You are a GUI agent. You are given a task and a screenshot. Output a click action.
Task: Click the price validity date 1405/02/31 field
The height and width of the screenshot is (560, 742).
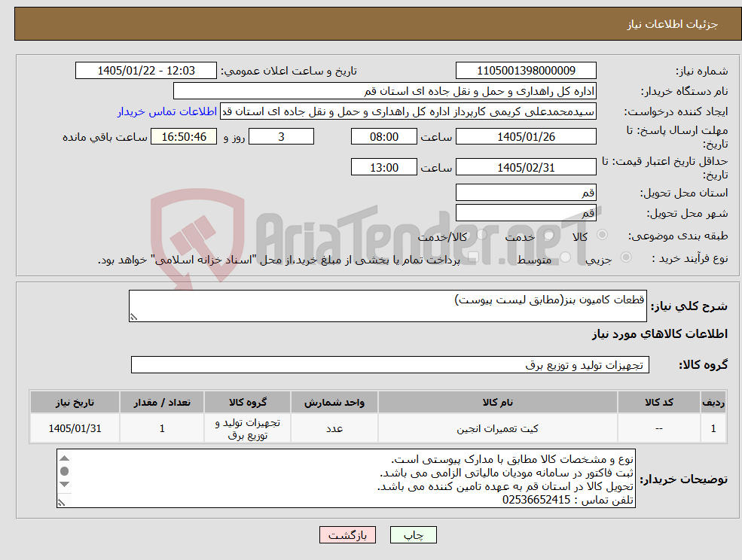coord(526,167)
